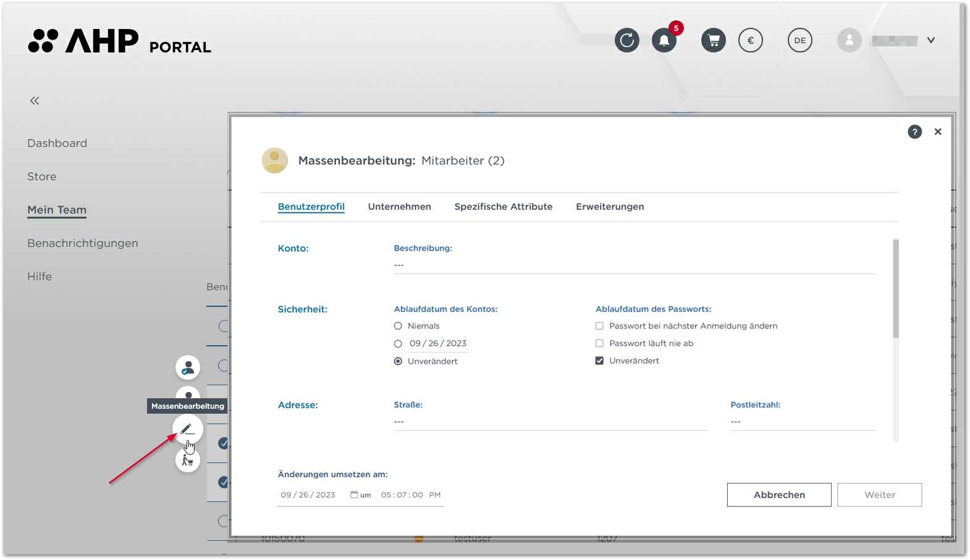The height and width of the screenshot is (560, 970).
Task: Toggle checked row checkbox beside pencil icon
Action: point(223,443)
